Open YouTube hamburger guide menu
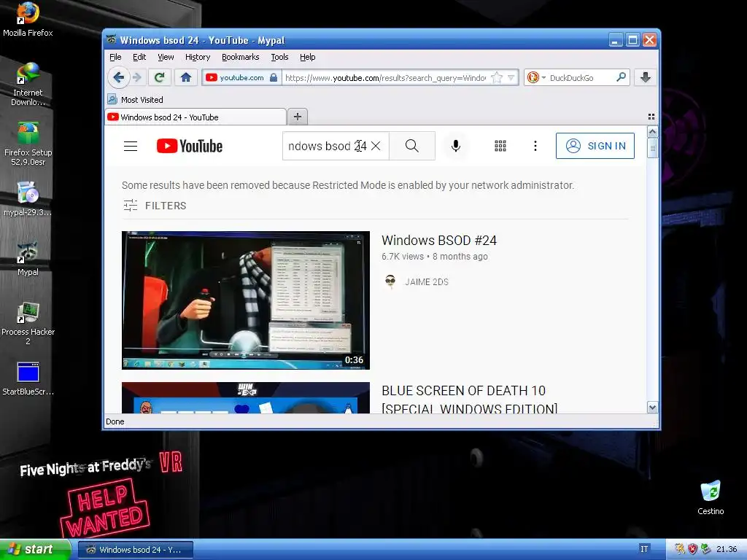This screenshot has width=747, height=560. click(131, 146)
